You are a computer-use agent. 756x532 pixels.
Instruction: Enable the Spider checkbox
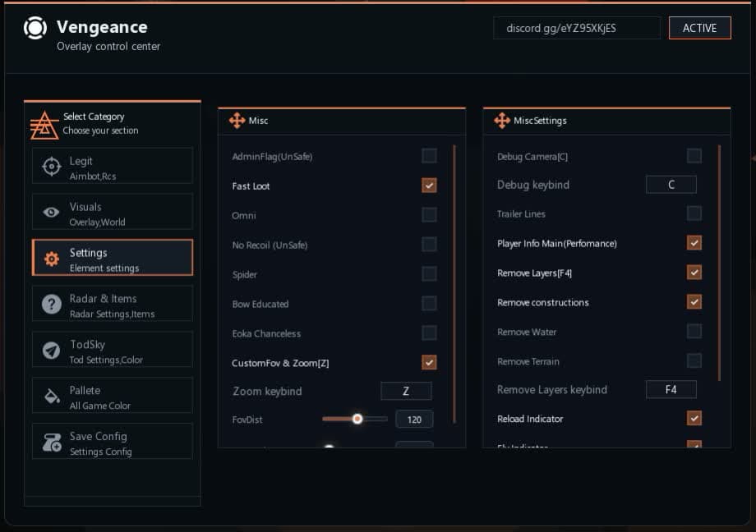coord(429,274)
